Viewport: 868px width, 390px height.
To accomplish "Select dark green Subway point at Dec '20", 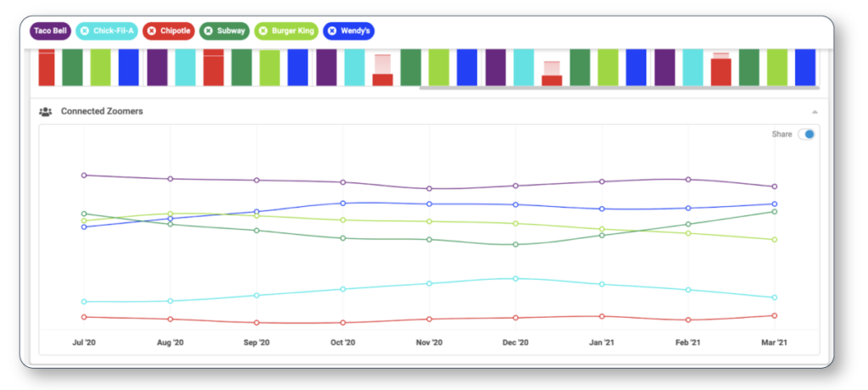I will click(x=515, y=244).
